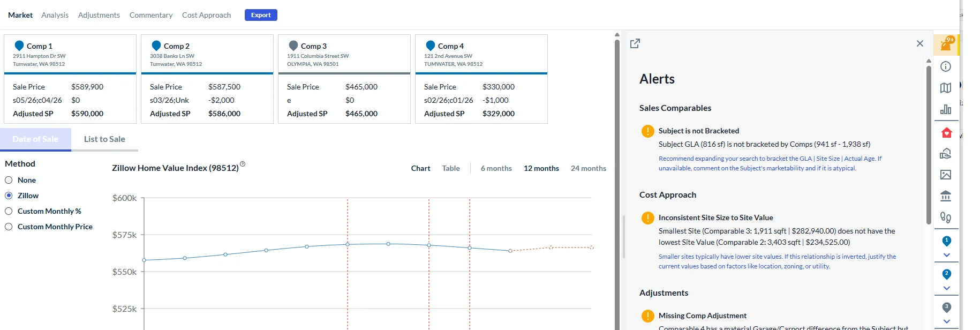The image size is (980, 330).
Task: Pop out the Alerts panel to new window
Action: [x=635, y=43]
